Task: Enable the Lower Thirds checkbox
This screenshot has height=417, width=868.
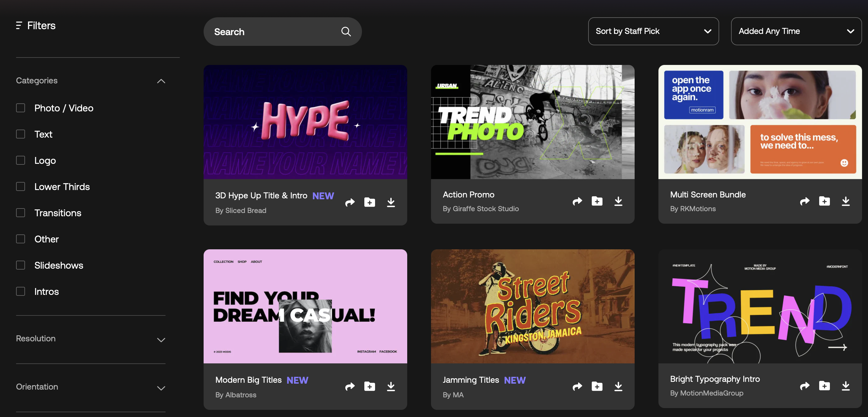Action: (x=21, y=186)
